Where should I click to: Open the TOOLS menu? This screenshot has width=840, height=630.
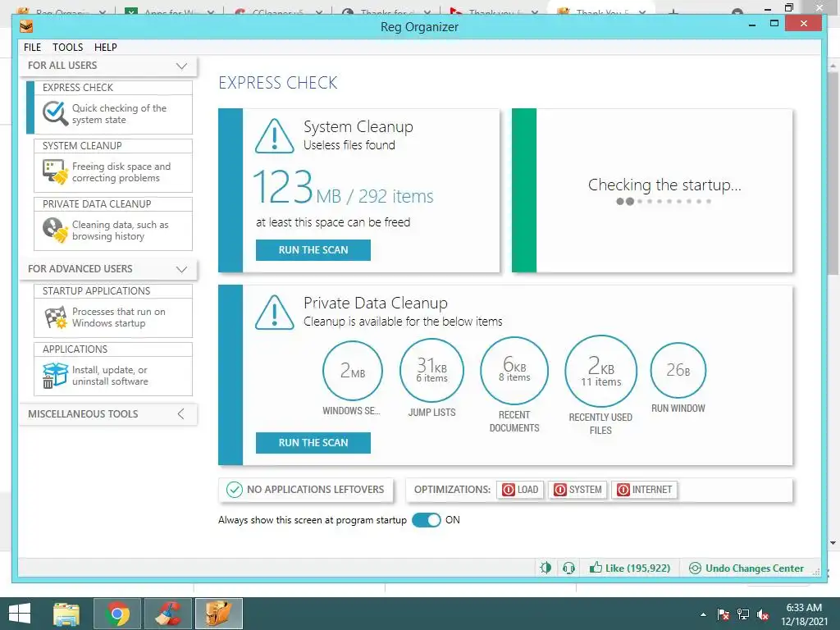click(67, 47)
